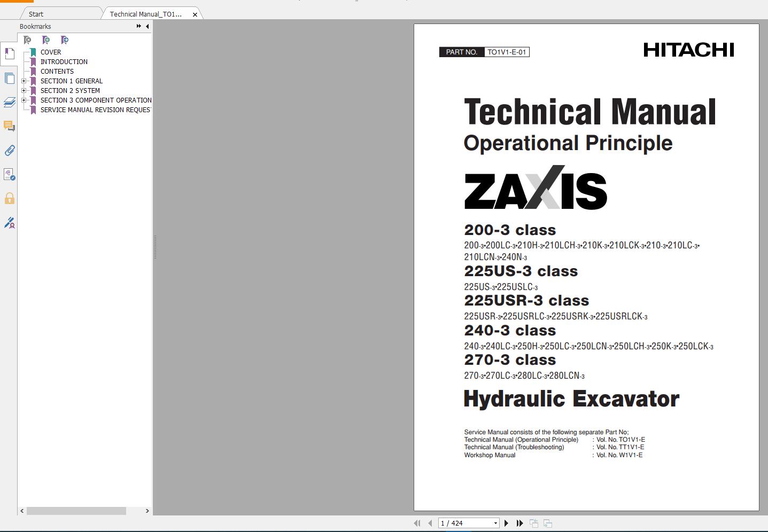Switch to the Start tab
Viewport: 768px width, 532px height.
35,14
